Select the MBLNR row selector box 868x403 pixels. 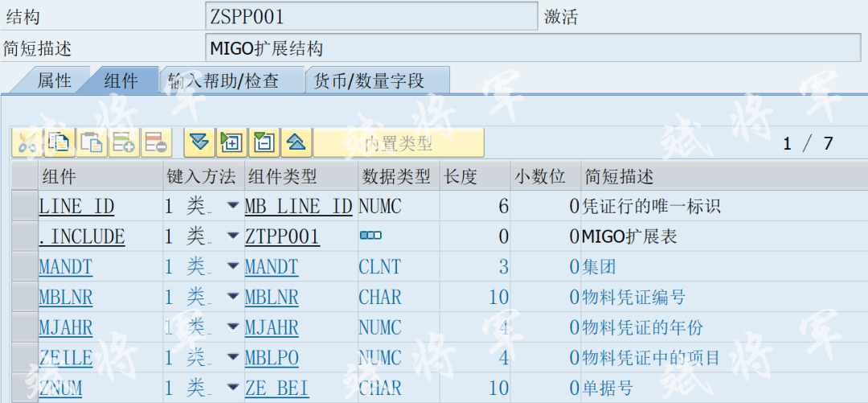[24, 297]
